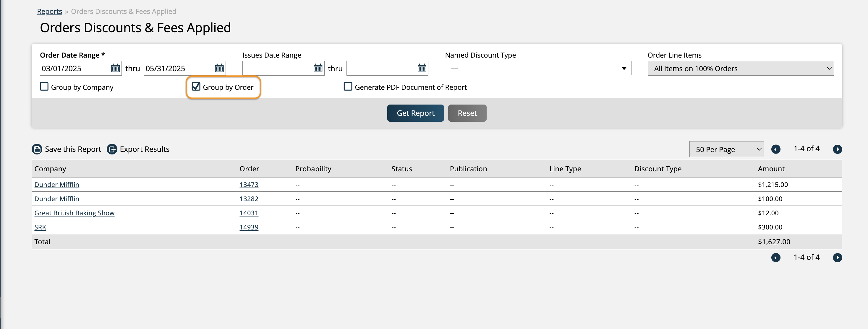Viewport: 868px width, 329px height.
Task: Check Generate PDF Document of Report
Action: [348, 87]
